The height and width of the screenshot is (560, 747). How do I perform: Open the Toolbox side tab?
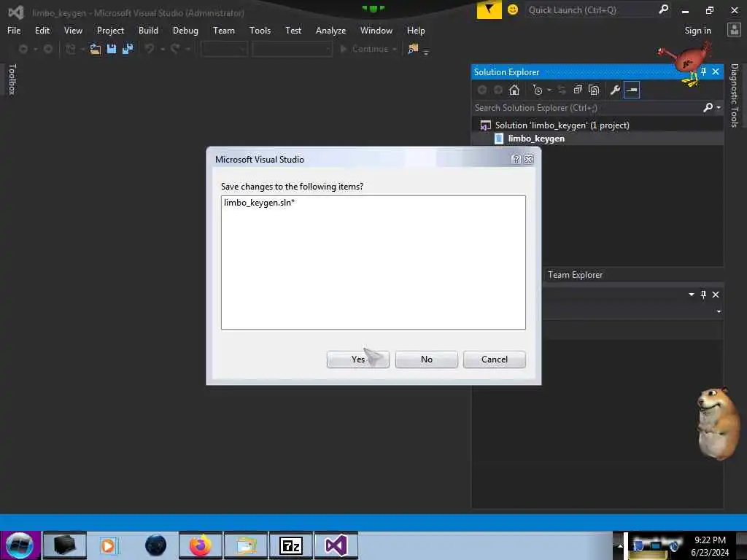coord(12,79)
